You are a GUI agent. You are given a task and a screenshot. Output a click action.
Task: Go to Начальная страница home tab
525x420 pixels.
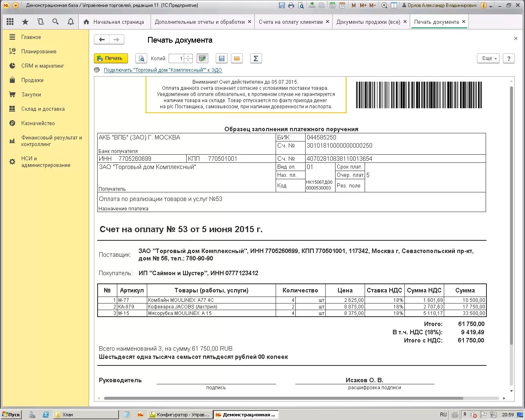(114, 22)
